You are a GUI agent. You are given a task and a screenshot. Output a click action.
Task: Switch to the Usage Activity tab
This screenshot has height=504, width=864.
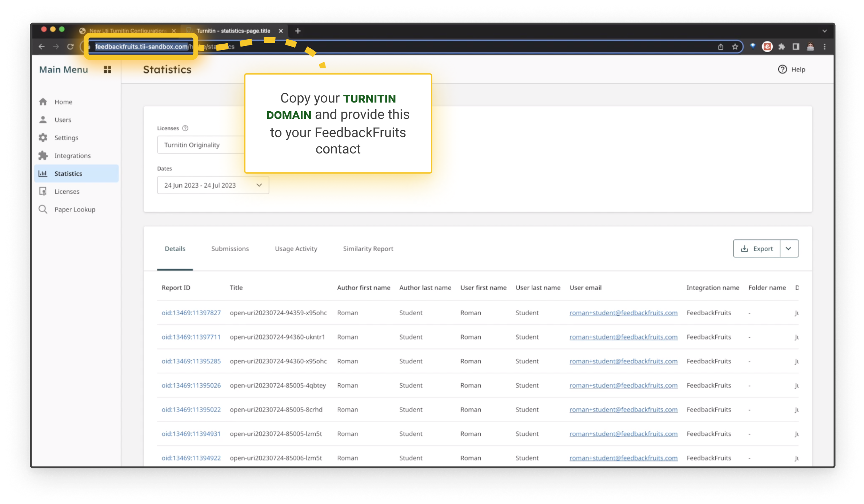click(x=296, y=249)
